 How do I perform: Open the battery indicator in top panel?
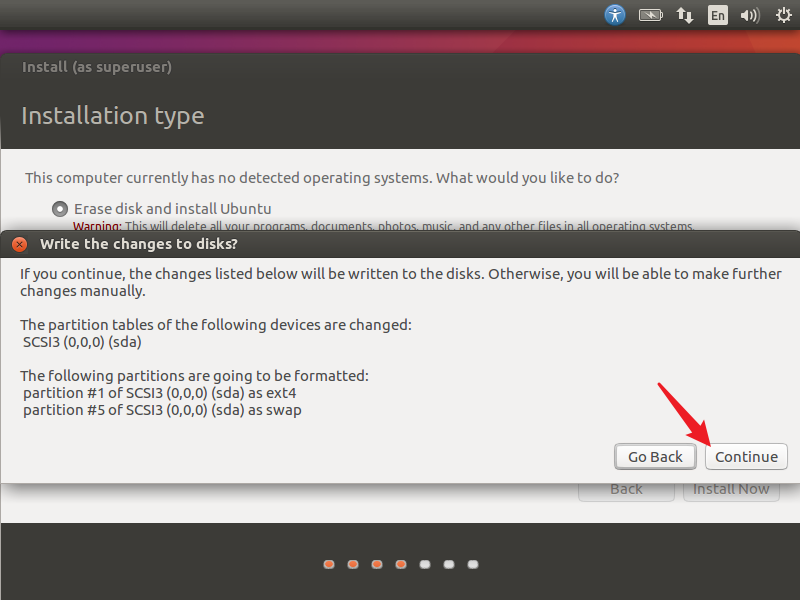[651, 15]
